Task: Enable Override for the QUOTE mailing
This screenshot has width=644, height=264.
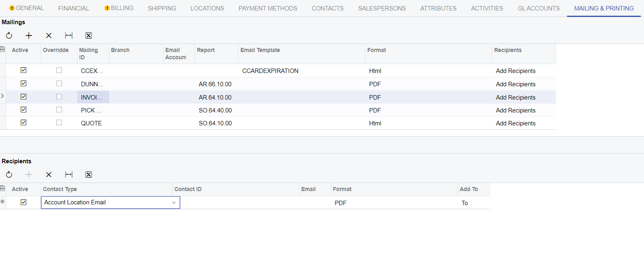Action: (59, 123)
